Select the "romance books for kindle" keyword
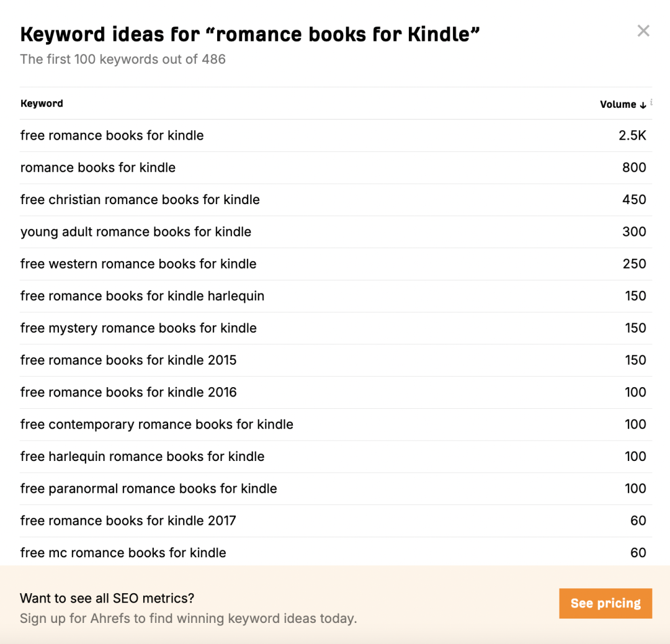Image resolution: width=670 pixels, height=644 pixels. point(98,168)
